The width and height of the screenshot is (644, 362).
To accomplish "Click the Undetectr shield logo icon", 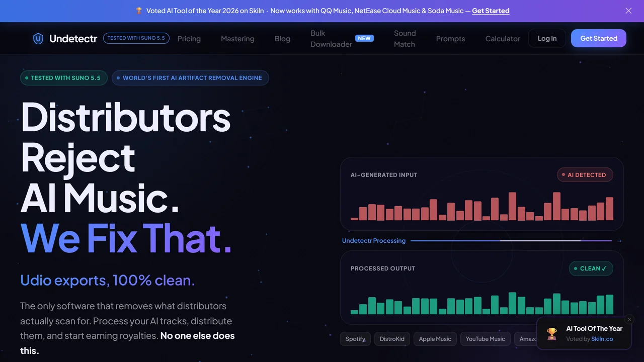I will point(38,39).
